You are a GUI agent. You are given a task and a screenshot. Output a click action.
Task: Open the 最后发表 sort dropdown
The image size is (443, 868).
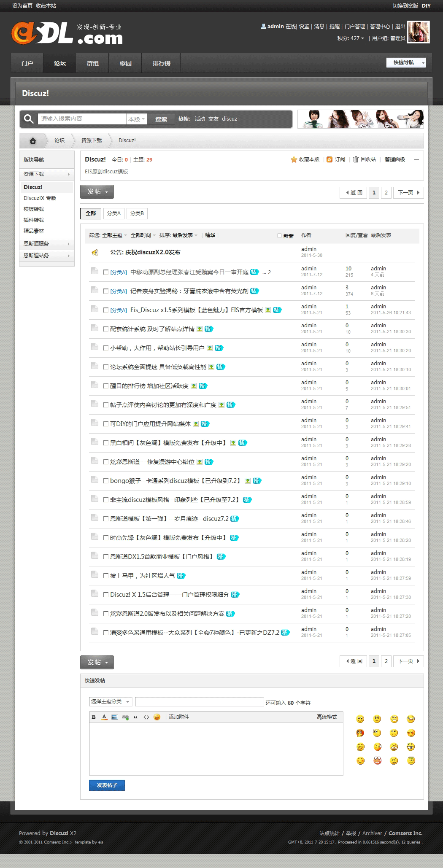[x=185, y=235]
